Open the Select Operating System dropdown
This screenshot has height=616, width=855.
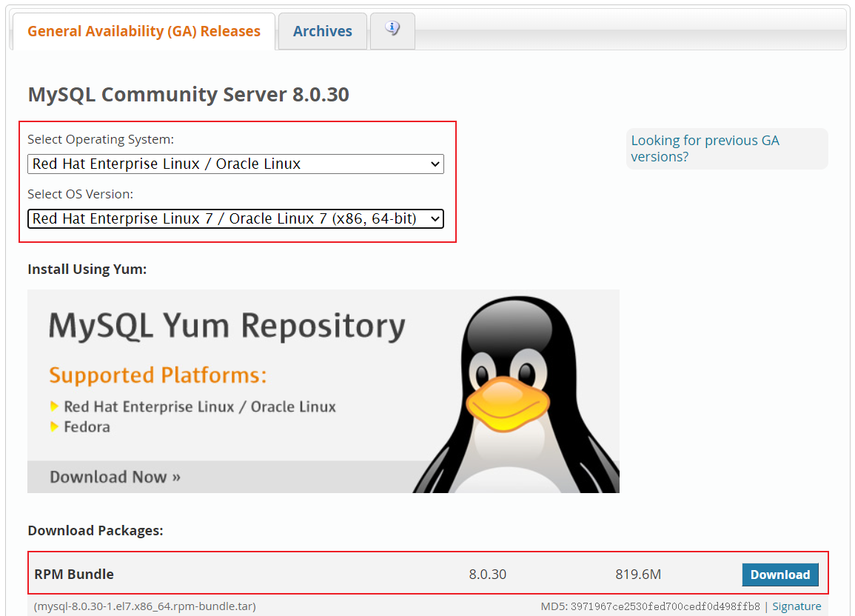235,164
